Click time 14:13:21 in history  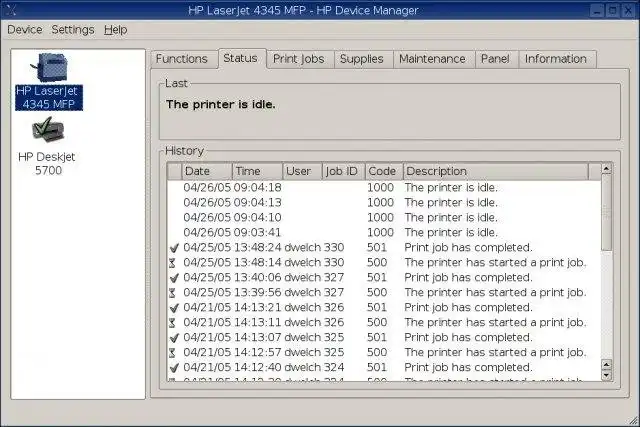(258, 307)
